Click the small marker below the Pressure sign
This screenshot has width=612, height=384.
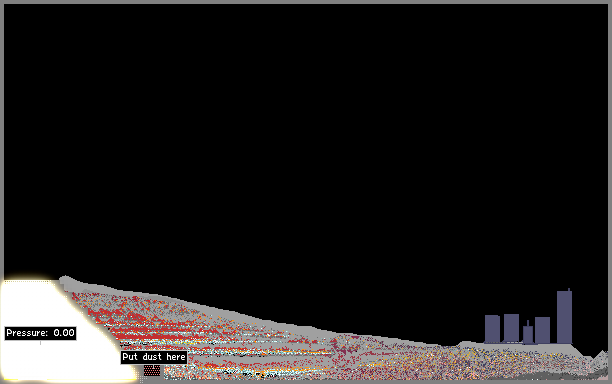click(x=40, y=343)
